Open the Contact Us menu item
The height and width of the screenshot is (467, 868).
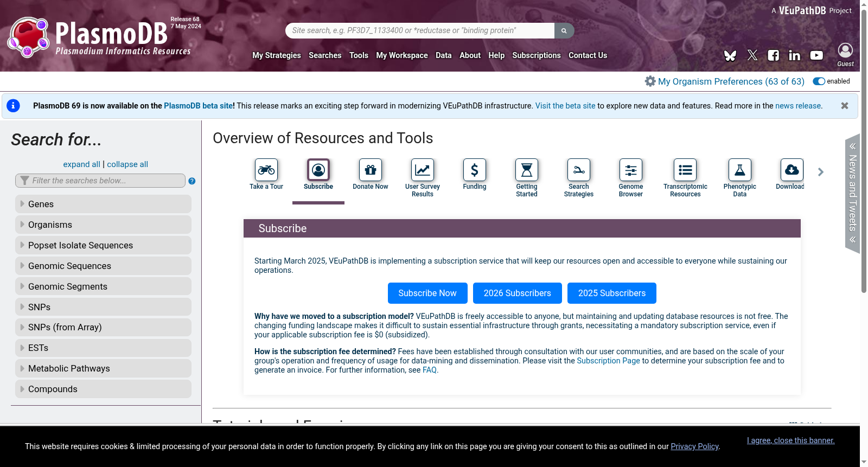pyautogui.click(x=588, y=55)
